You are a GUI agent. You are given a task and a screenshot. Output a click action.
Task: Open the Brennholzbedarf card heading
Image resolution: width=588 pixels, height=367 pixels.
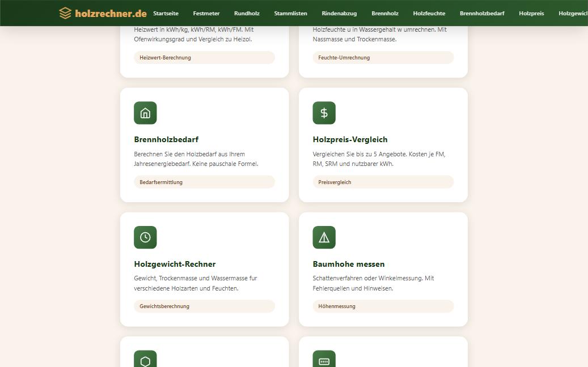click(166, 139)
